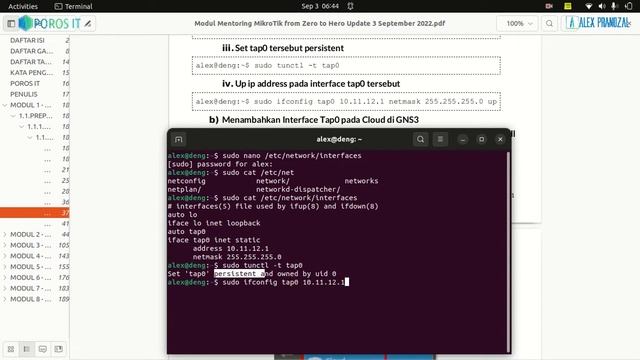The image size is (640, 360).
Task: Select outline row for page 41
Action: 35,224
